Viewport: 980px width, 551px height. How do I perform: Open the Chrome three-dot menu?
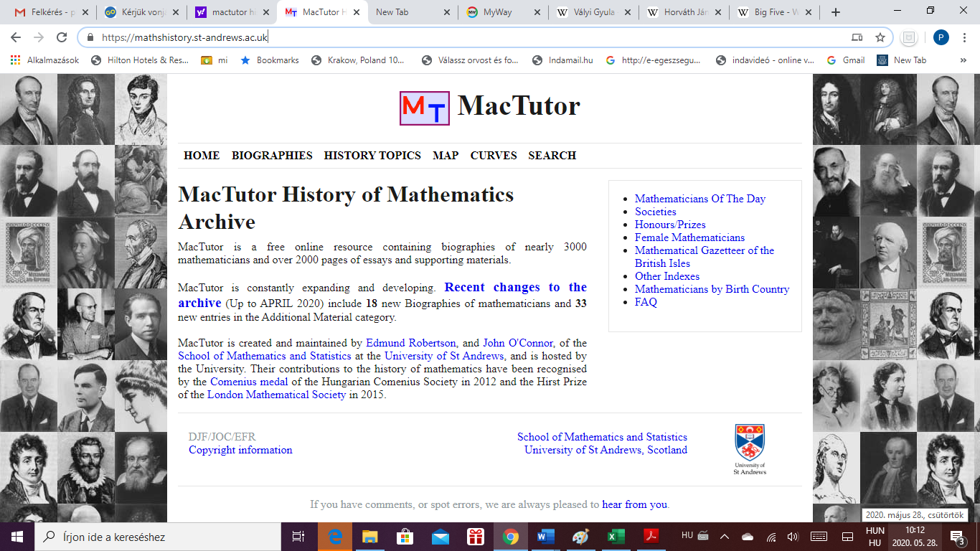(965, 37)
